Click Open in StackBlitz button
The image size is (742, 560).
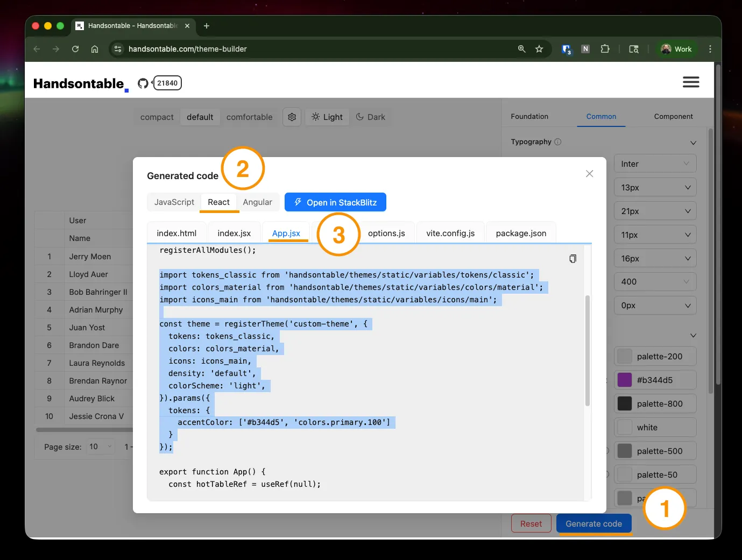click(x=335, y=202)
